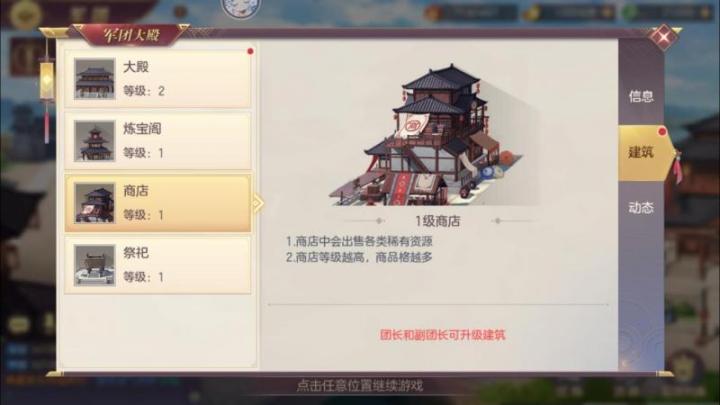Click the 商店 shop thumbnail icon
The height and width of the screenshot is (405, 720).
coord(95,203)
